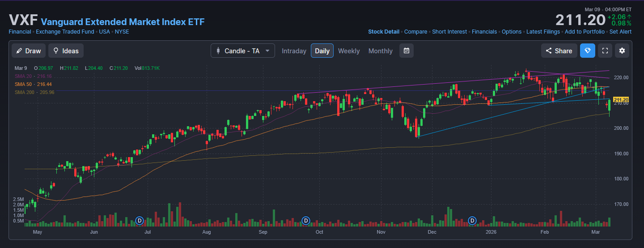Click the Sep label on date axis
Screen dimensions: 644x248
tap(263, 232)
